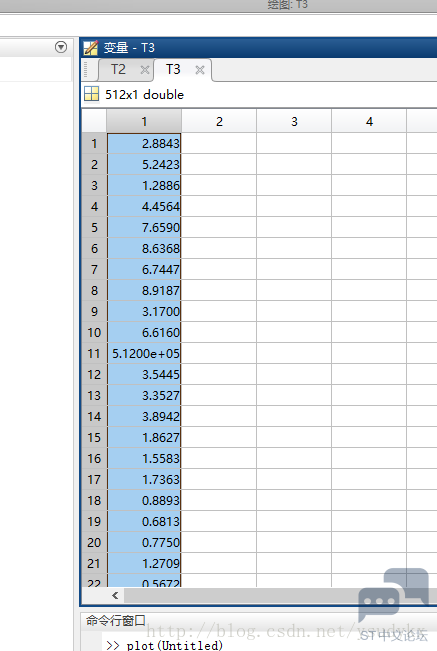
Task: Click cell with value 1.2886
Action: (144, 186)
